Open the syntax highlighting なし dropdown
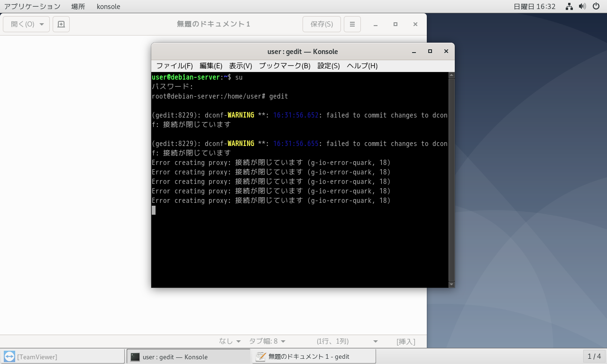 [230, 341]
